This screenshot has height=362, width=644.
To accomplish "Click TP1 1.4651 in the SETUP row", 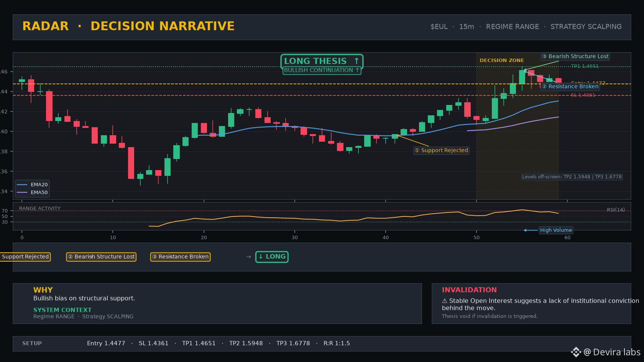I will click(199, 344).
